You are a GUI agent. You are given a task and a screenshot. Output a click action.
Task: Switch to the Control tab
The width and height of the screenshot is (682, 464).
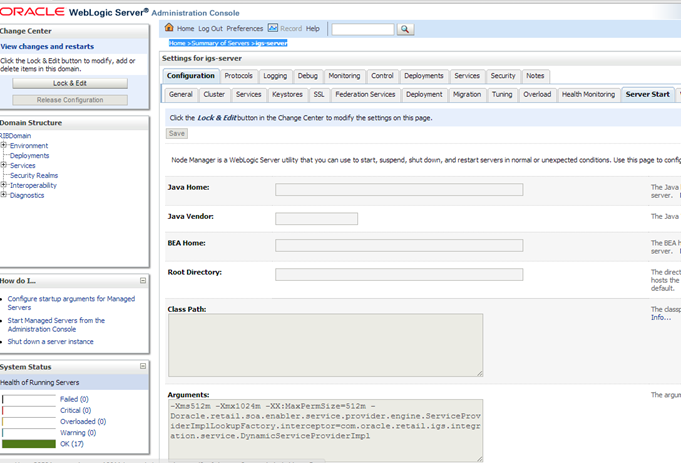[x=382, y=76]
